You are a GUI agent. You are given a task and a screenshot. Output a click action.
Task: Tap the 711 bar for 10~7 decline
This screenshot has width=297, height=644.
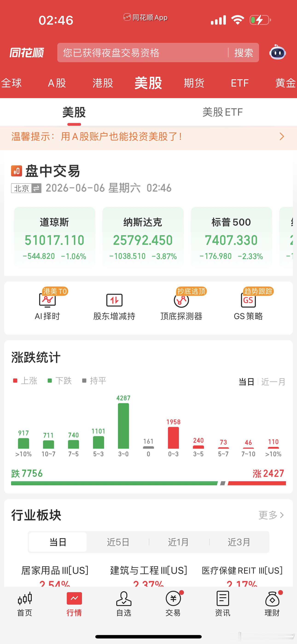click(49, 445)
